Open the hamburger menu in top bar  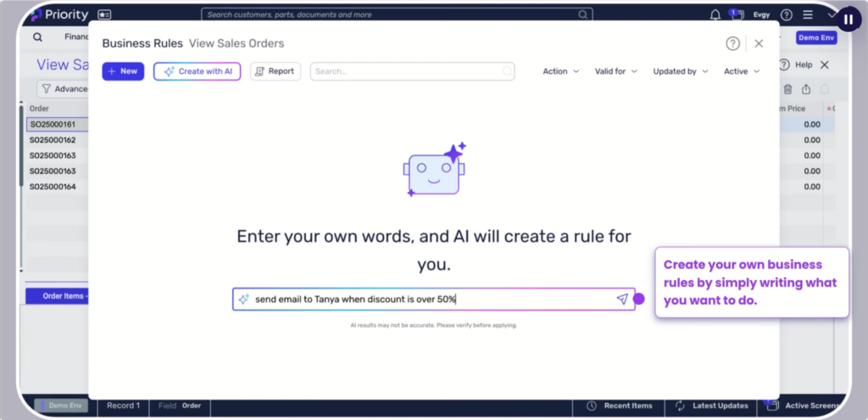click(808, 15)
